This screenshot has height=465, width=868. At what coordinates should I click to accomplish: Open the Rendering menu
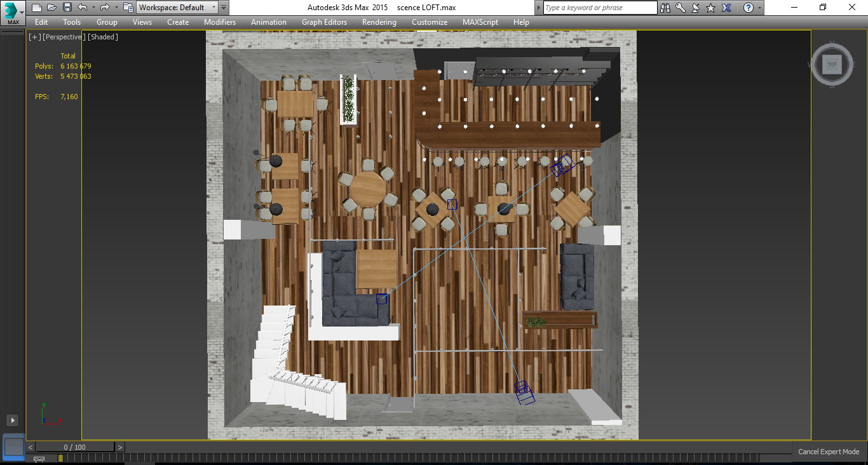click(379, 22)
